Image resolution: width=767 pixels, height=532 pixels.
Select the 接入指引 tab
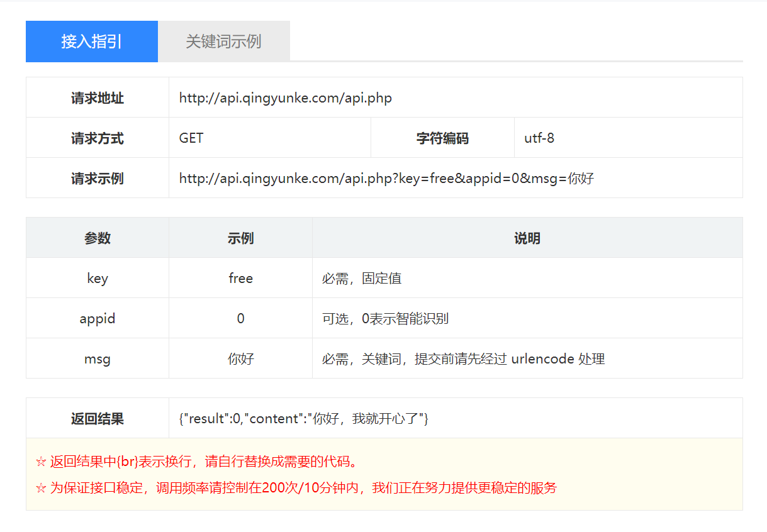tap(92, 42)
